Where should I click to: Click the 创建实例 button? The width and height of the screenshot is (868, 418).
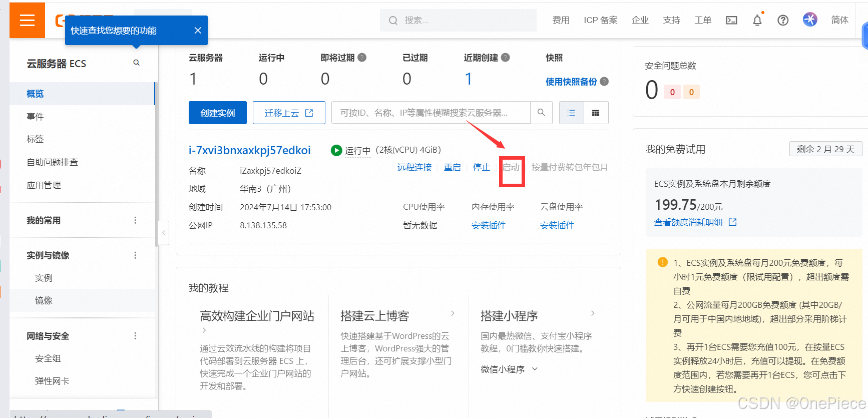click(x=218, y=113)
